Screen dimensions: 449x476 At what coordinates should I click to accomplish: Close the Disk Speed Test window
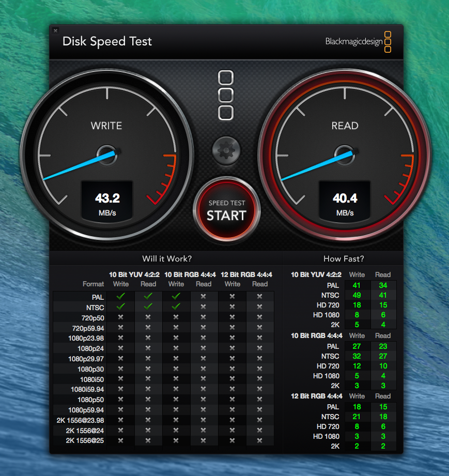pyautogui.click(x=56, y=30)
